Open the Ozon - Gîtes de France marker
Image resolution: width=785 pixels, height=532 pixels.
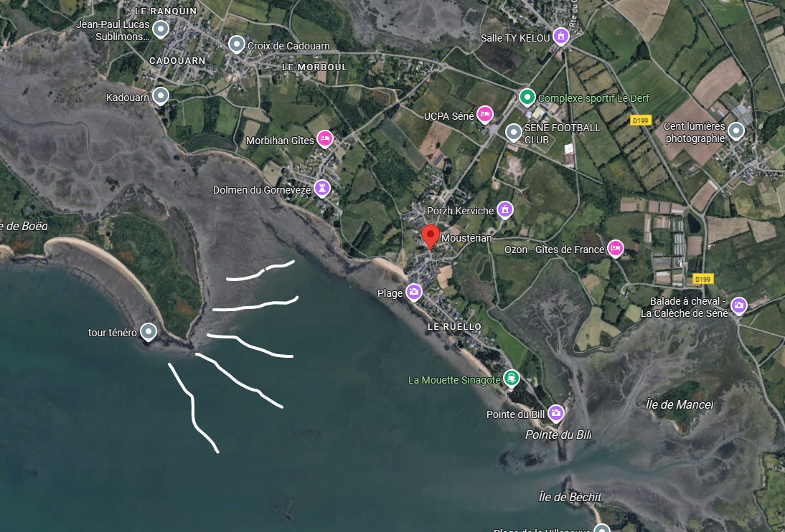pos(615,248)
